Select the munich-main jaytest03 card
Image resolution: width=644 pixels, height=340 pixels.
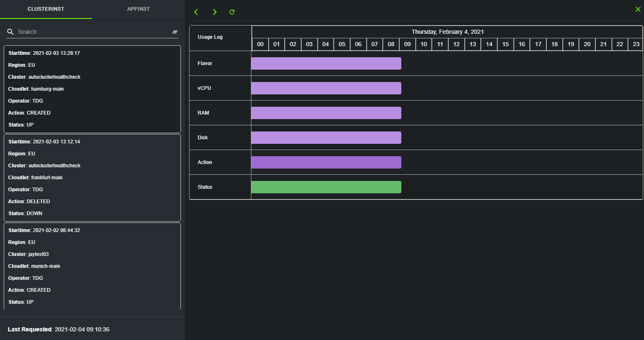(x=92, y=266)
